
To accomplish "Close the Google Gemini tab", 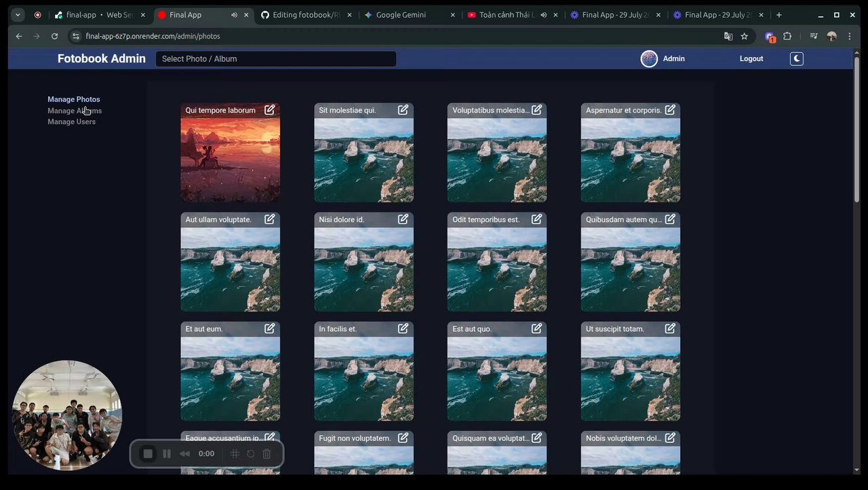I will [x=452, y=15].
